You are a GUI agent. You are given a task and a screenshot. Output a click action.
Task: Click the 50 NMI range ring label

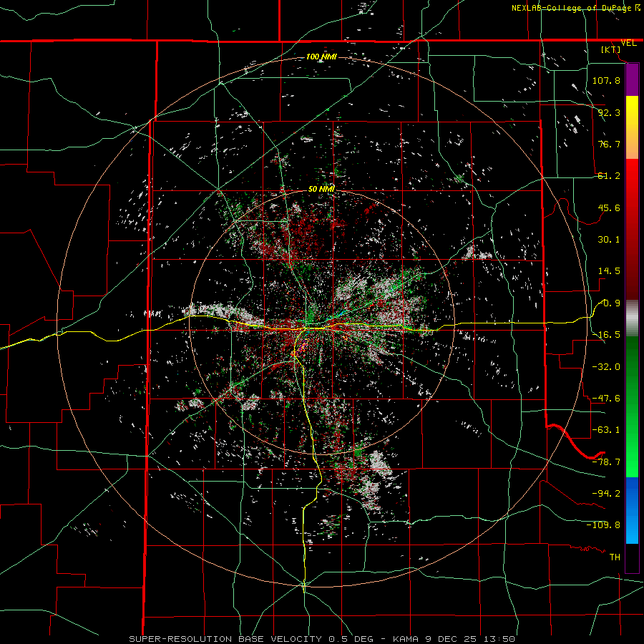[x=321, y=189]
